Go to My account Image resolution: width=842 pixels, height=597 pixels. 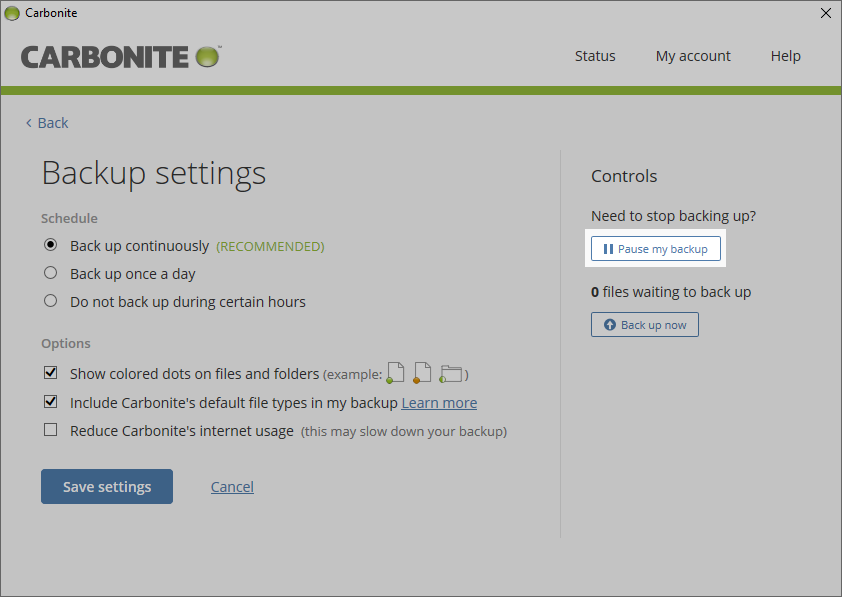tap(693, 56)
